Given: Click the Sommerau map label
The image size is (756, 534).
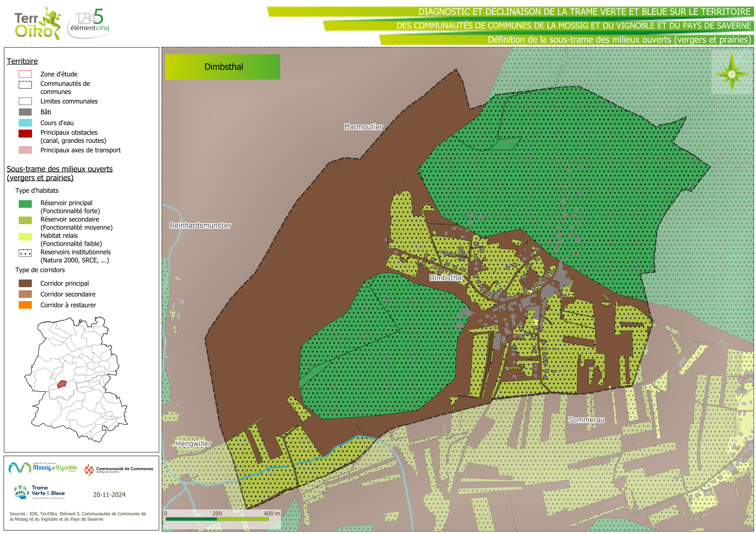Looking at the screenshot, I should [x=586, y=420].
